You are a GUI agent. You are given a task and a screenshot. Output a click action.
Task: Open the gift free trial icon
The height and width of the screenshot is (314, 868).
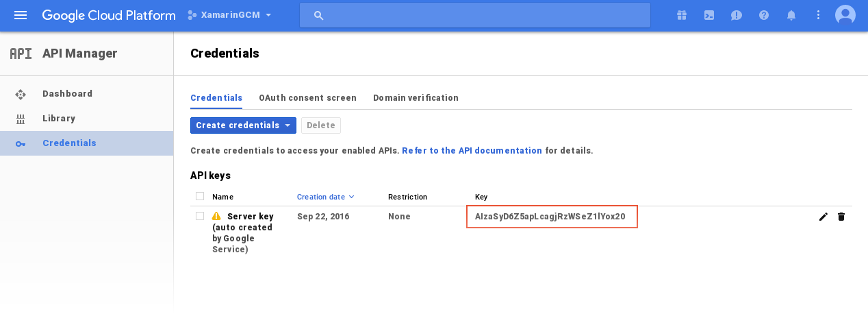(x=681, y=15)
